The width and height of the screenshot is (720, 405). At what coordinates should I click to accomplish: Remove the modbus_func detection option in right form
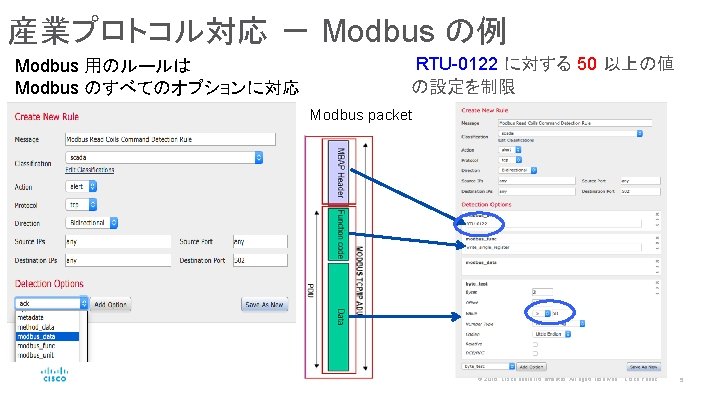click(x=657, y=238)
